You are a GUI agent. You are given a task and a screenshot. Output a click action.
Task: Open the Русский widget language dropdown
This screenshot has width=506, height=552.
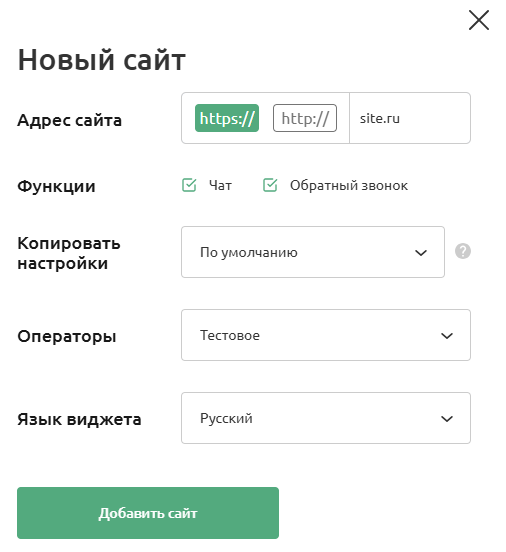[326, 418]
